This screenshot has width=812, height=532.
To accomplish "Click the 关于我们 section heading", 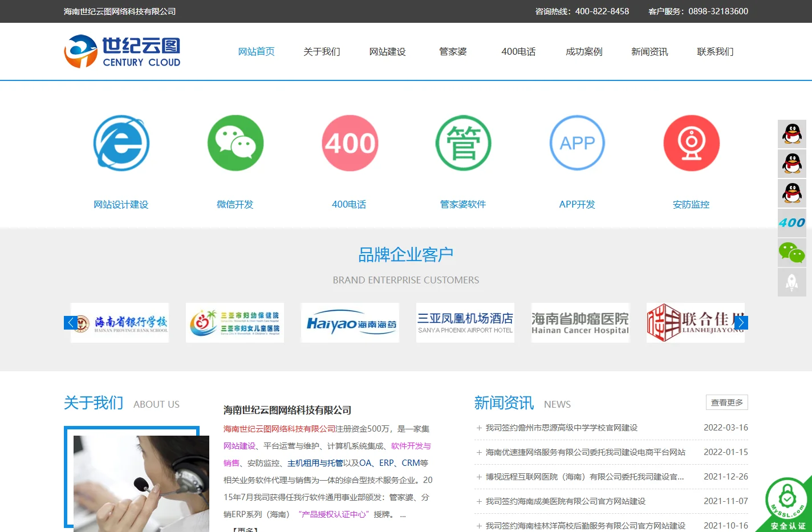I will click(94, 403).
